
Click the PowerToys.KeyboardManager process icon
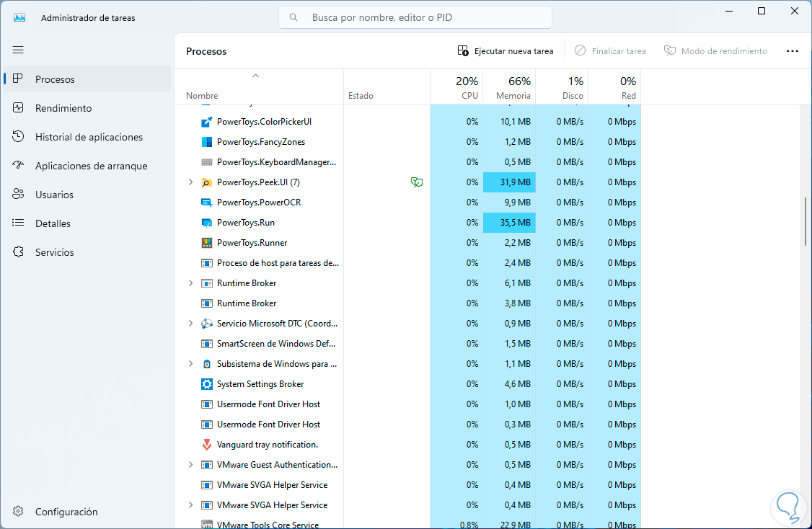pos(207,162)
